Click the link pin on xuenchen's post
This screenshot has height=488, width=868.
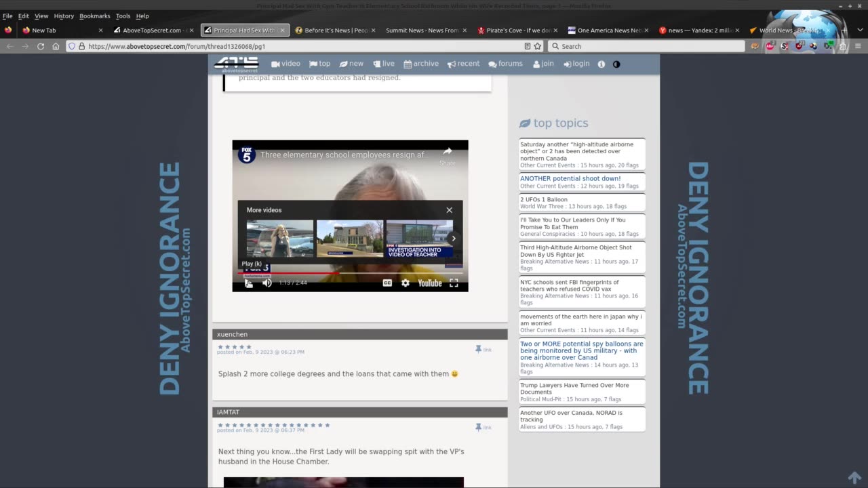point(483,349)
